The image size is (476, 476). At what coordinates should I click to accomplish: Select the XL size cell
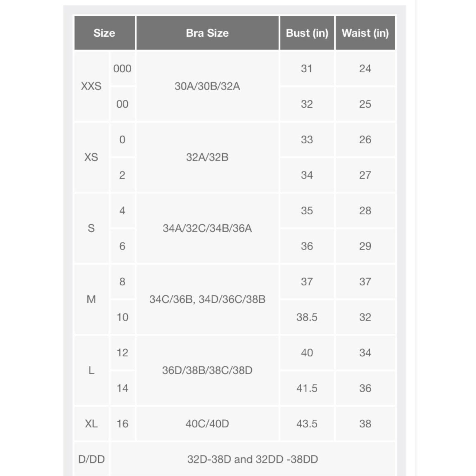click(x=91, y=424)
